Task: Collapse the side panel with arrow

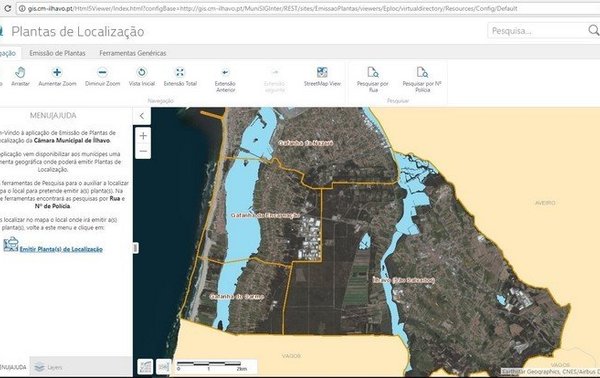Action: [142, 116]
